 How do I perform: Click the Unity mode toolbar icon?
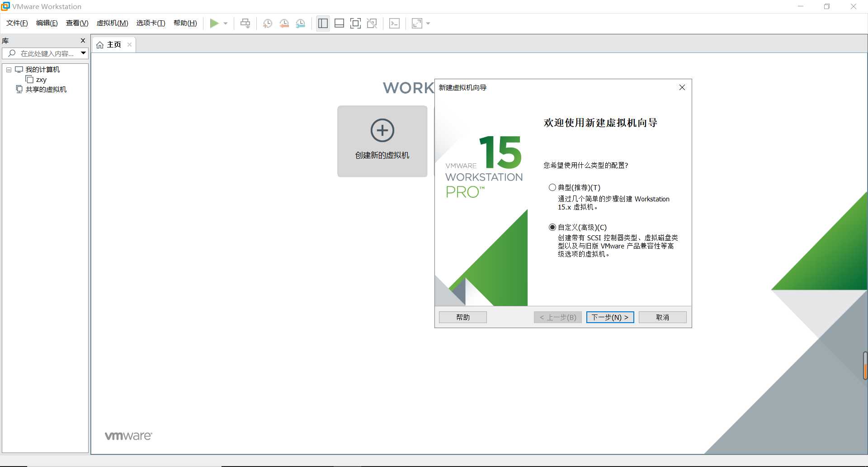pyautogui.click(x=372, y=24)
